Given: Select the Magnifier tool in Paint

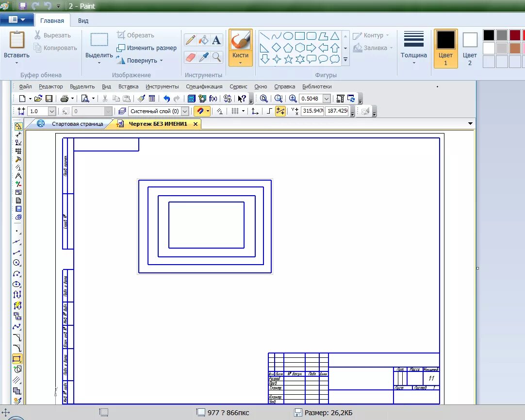Looking at the screenshot, I should (216, 57).
